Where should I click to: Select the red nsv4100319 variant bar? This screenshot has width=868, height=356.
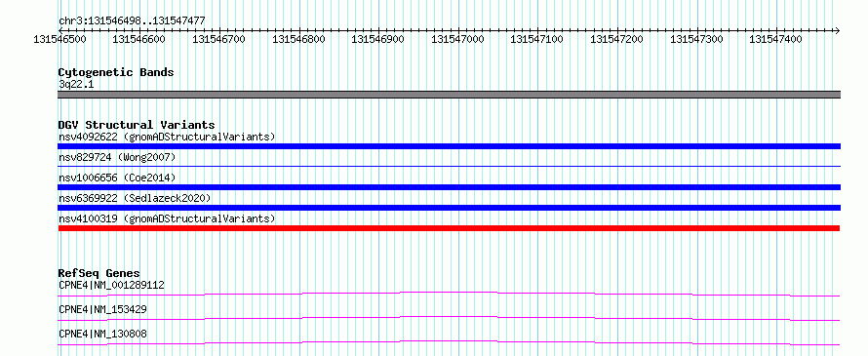[449, 228]
